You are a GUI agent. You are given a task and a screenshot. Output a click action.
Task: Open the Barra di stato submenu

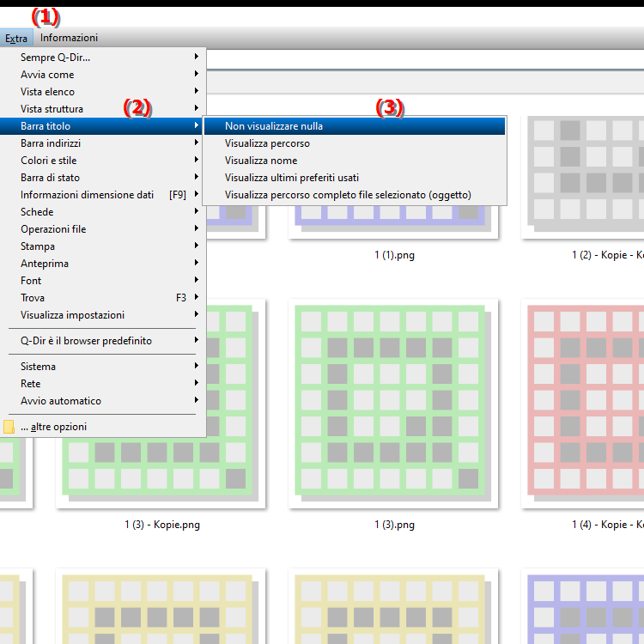tap(102, 178)
